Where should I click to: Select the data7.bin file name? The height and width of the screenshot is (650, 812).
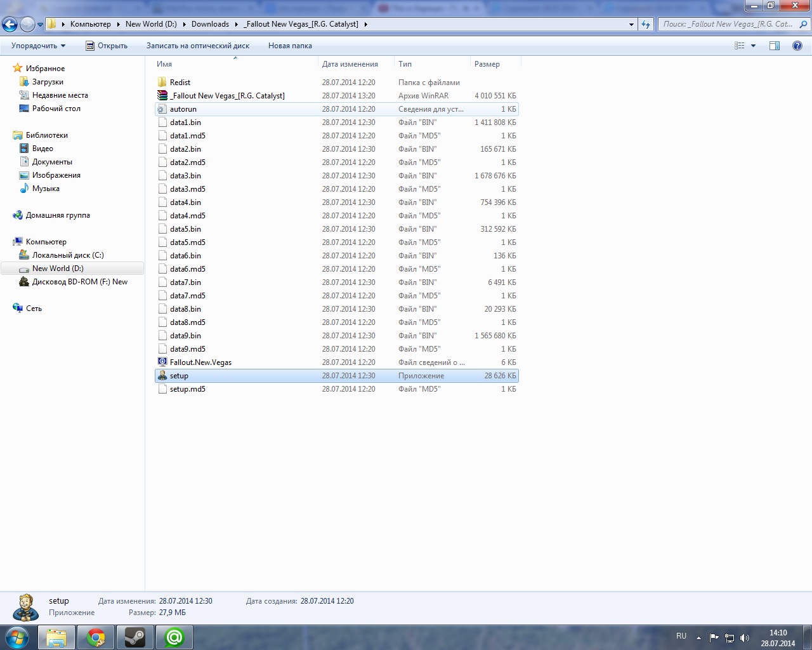[x=185, y=282]
